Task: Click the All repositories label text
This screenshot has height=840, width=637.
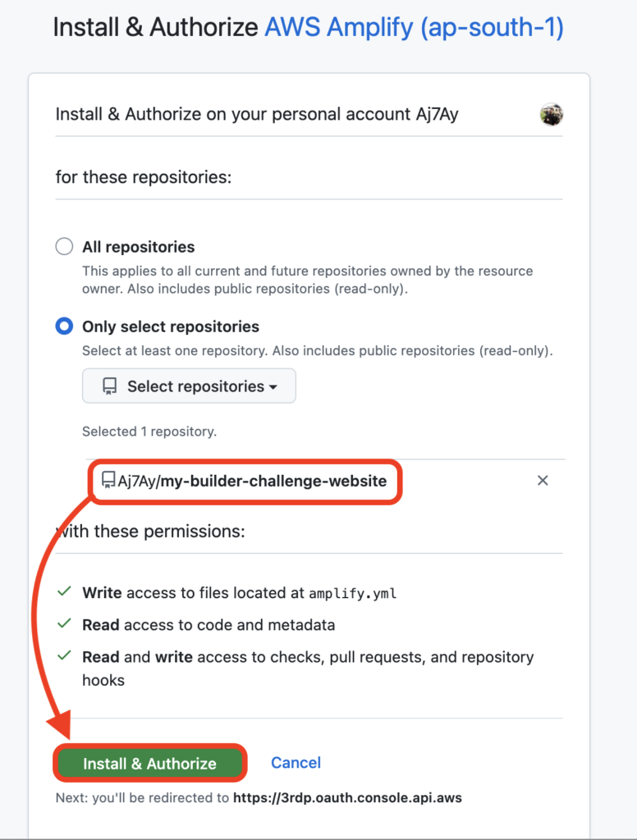Action: [x=139, y=247]
